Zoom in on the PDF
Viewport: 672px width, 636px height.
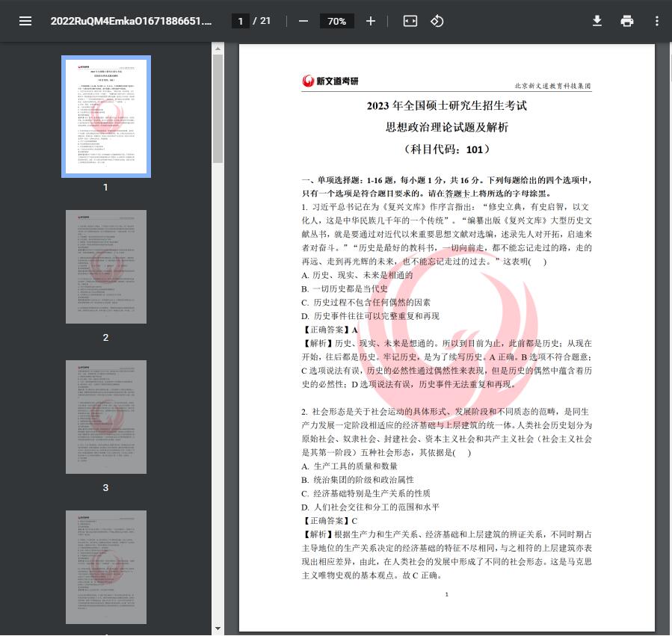tap(370, 21)
